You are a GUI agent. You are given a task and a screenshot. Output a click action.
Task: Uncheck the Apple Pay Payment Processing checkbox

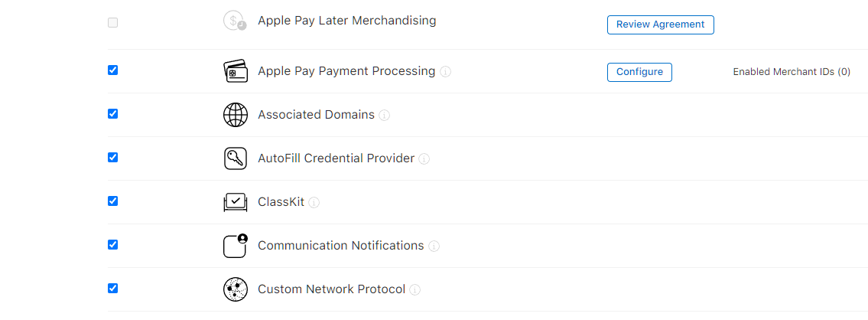tap(113, 70)
